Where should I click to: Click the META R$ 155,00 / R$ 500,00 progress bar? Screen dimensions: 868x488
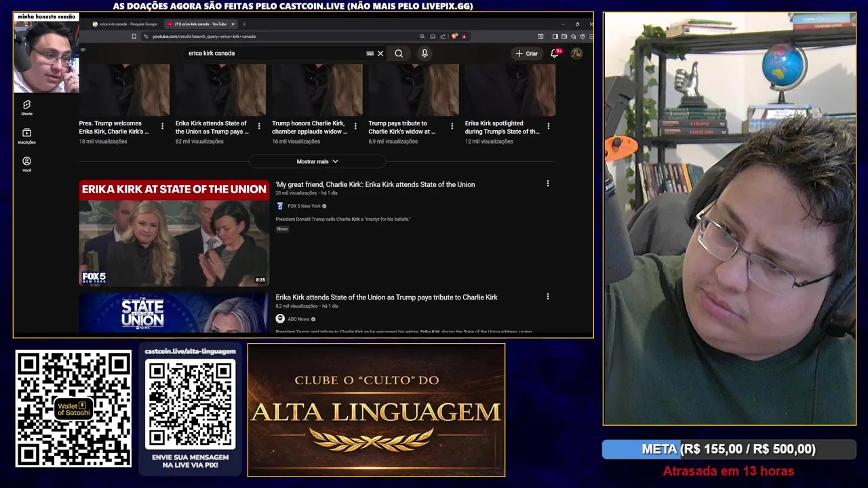(x=729, y=449)
